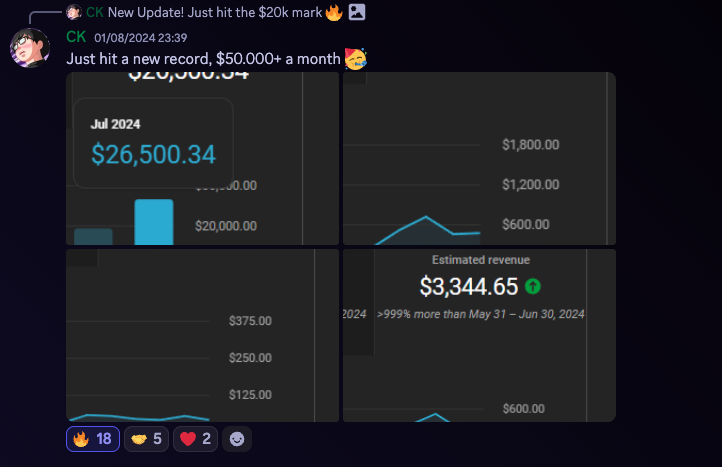Open CK's large profile avatar
Viewport: 722px width, 467px height.
coord(30,48)
